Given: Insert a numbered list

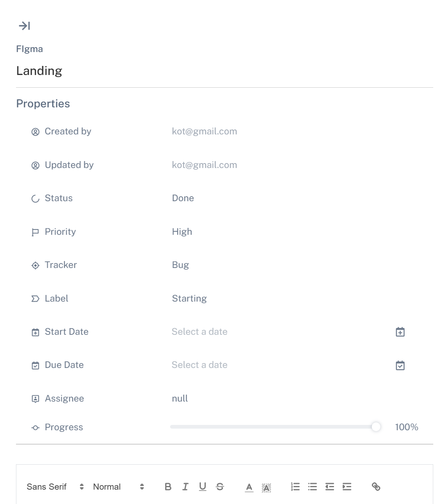Looking at the screenshot, I should point(295,486).
